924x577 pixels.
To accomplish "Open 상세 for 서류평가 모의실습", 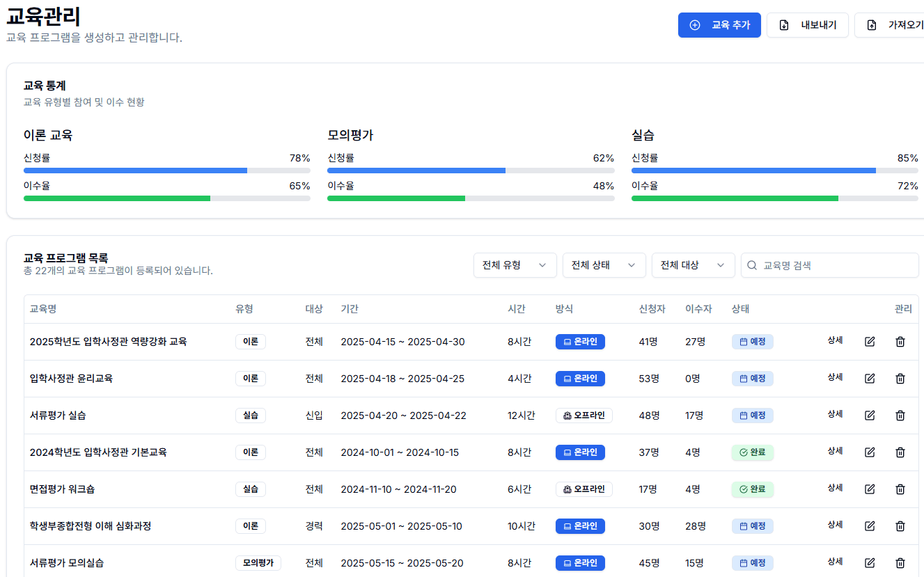I will click(x=836, y=562).
